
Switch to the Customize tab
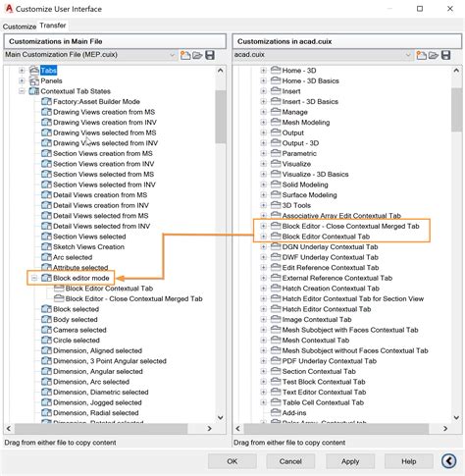tap(20, 26)
